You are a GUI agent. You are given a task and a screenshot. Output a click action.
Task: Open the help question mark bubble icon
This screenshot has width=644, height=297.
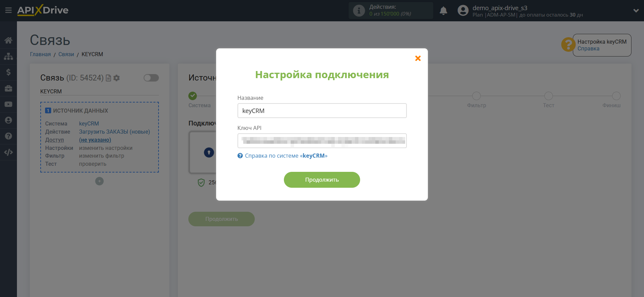568,44
